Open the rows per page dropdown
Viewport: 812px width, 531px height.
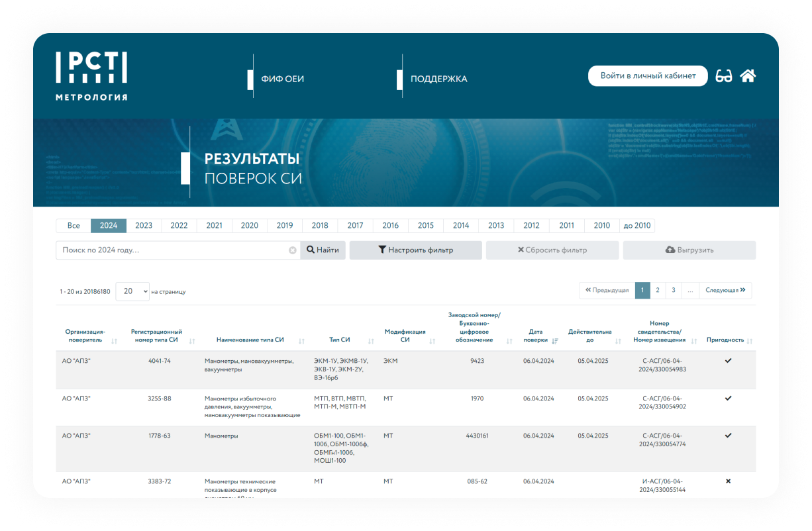tap(132, 291)
